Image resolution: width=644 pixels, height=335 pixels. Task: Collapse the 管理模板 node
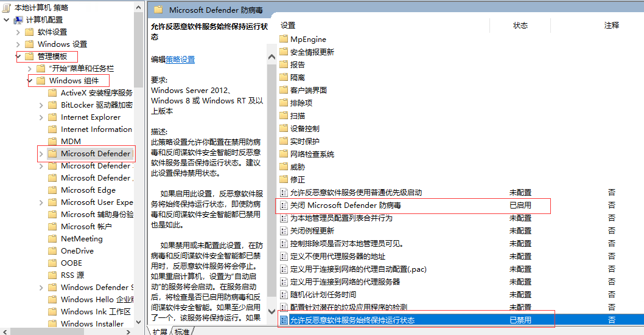(x=18, y=56)
